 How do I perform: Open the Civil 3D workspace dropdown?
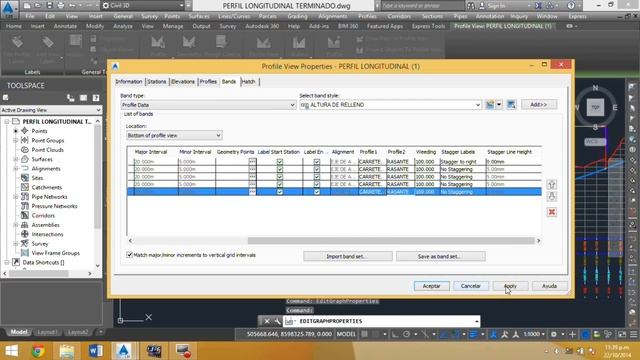pos(143,6)
